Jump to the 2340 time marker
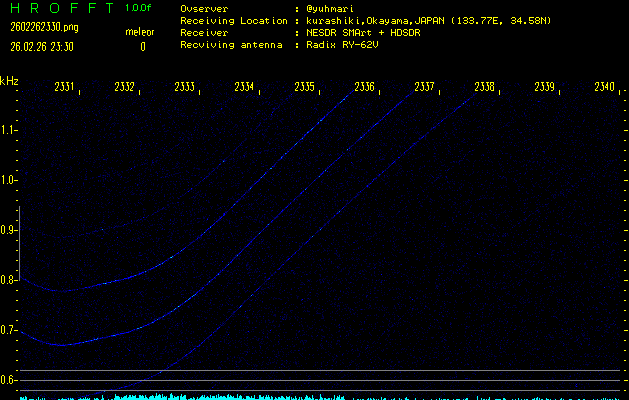629x400 pixels. 603,87
